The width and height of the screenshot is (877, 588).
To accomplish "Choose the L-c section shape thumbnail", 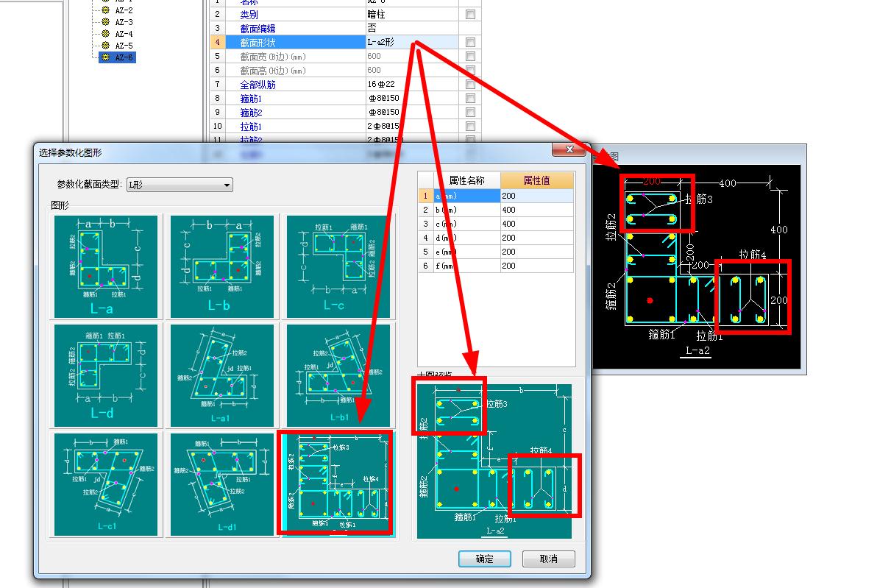I will (338, 266).
